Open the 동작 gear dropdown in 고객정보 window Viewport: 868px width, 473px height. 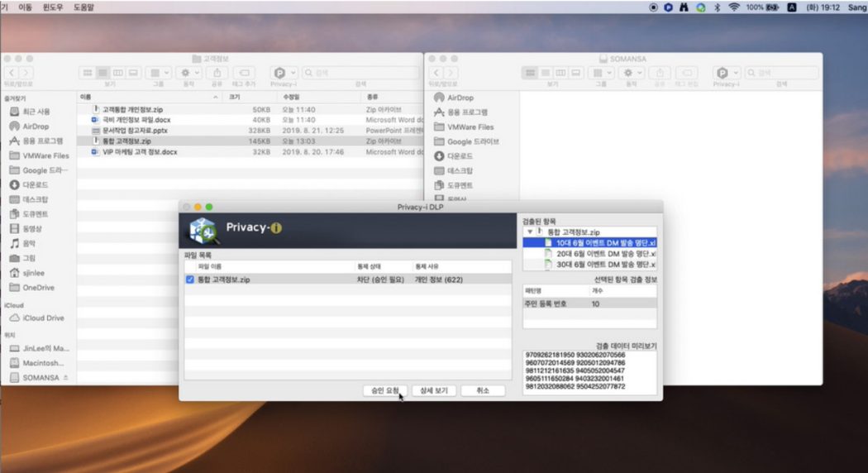pos(188,73)
